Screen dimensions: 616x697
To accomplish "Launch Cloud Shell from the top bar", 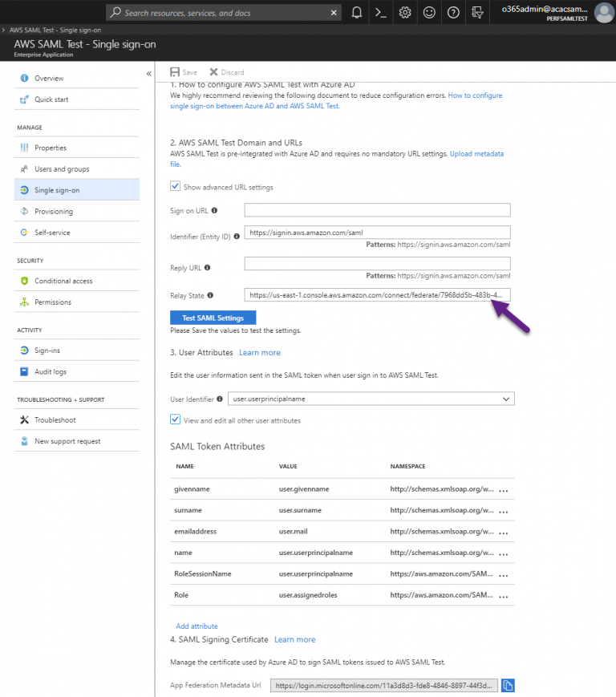I will tap(380, 12).
